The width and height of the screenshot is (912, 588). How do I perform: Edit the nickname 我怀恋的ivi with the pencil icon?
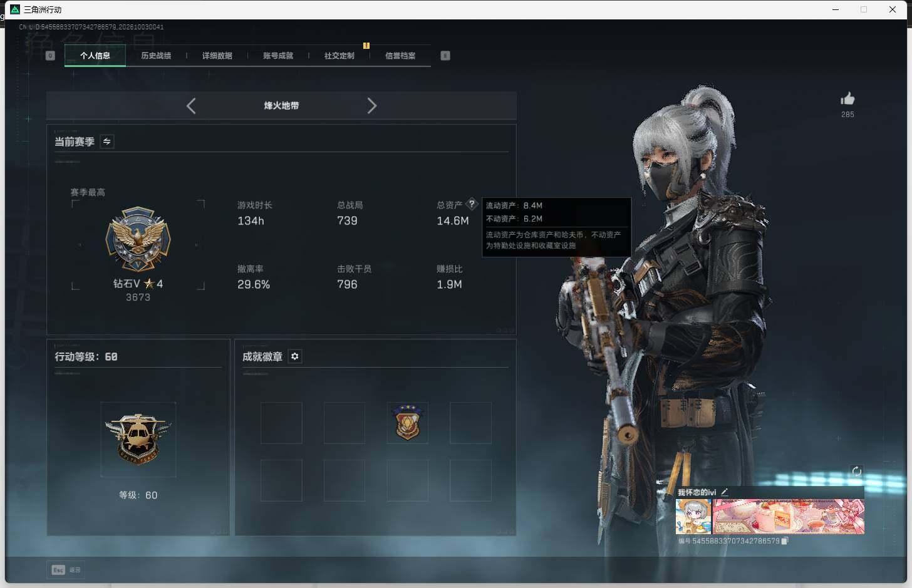click(724, 492)
